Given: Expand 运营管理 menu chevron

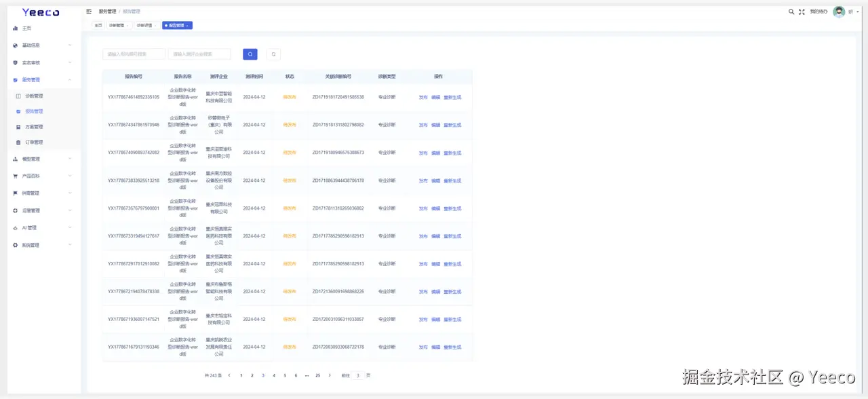Looking at the screenshot, I should click(x=70, y=210).
